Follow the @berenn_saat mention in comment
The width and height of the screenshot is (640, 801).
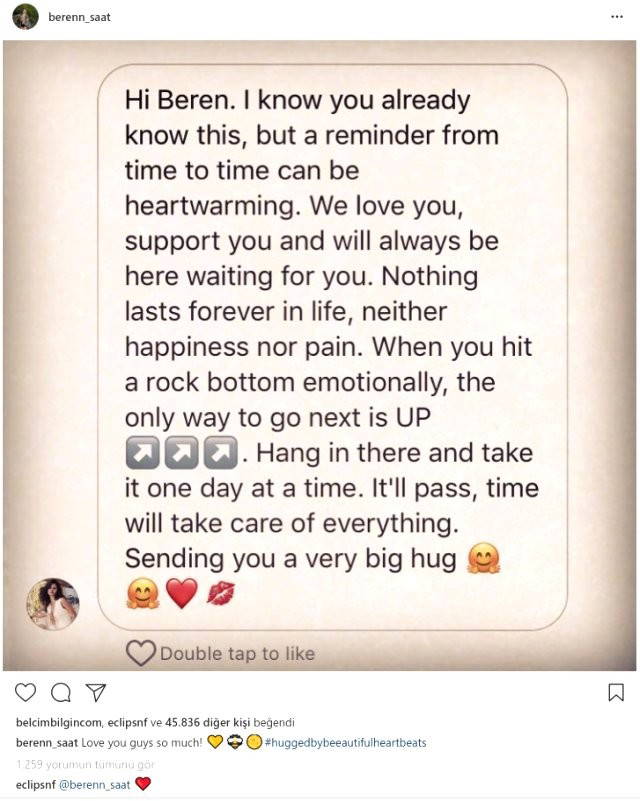coord(95,785)
